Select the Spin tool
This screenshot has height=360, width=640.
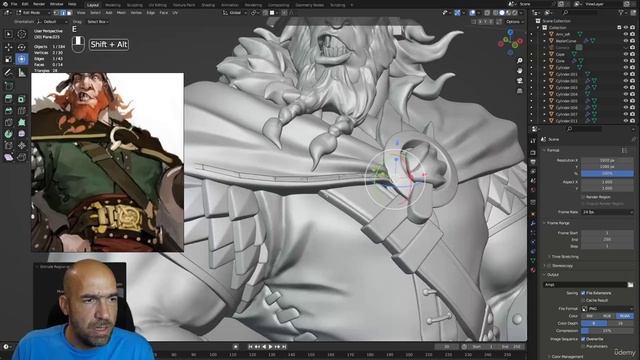tap(9, 134)
